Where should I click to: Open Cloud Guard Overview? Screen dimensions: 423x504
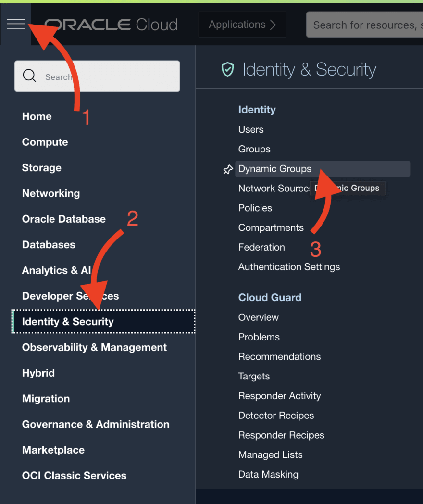click(x=258, y=317)
